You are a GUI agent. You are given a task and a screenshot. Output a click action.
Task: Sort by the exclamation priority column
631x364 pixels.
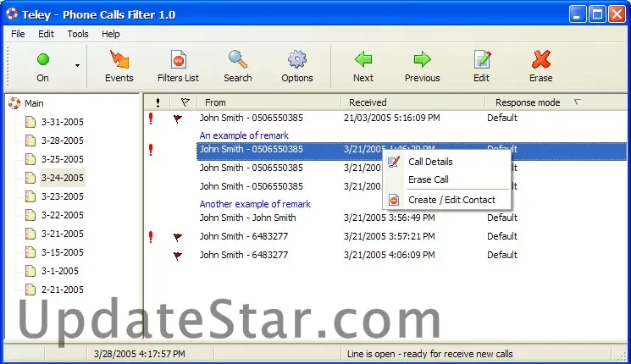[x=158, y=102]
